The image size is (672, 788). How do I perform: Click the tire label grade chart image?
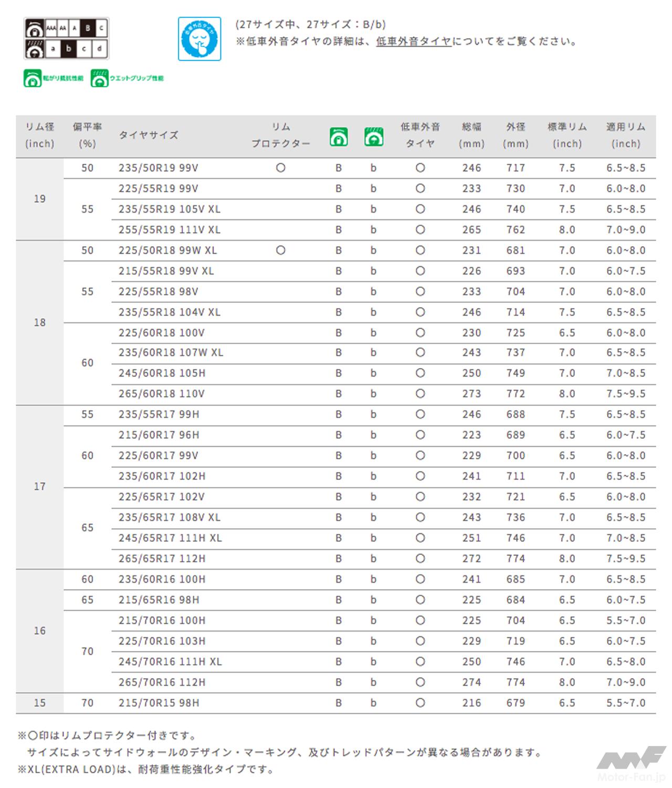[x=66, y=38]
